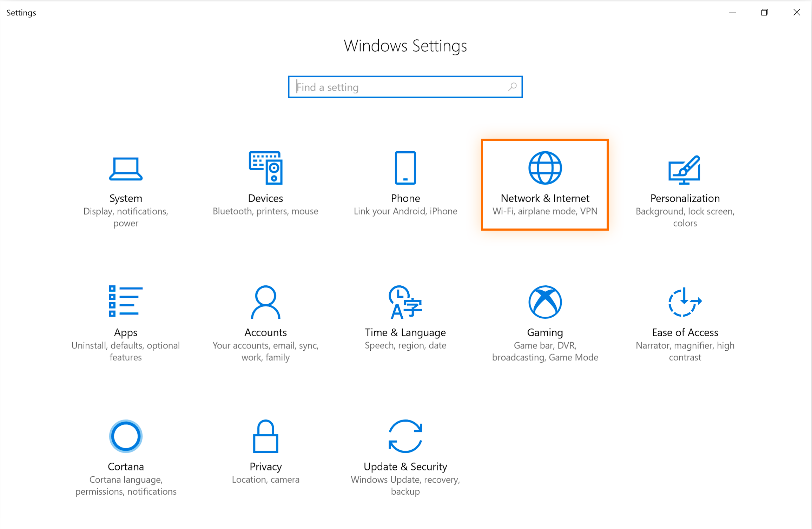Open the Time & Language icon
This screenshot has width=812, height=529.
click(405, 302)
